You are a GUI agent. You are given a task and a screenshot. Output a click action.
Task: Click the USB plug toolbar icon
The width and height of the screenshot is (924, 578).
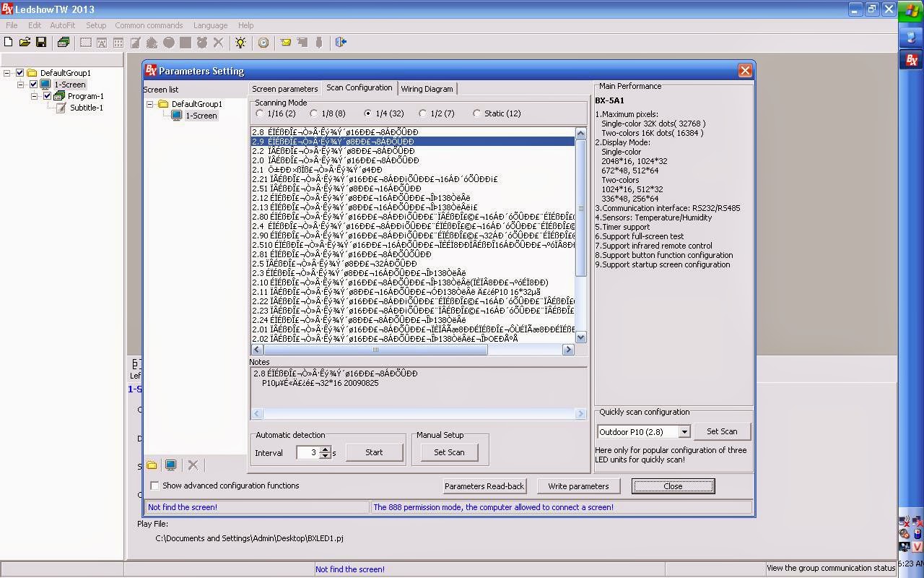(318, 43)
